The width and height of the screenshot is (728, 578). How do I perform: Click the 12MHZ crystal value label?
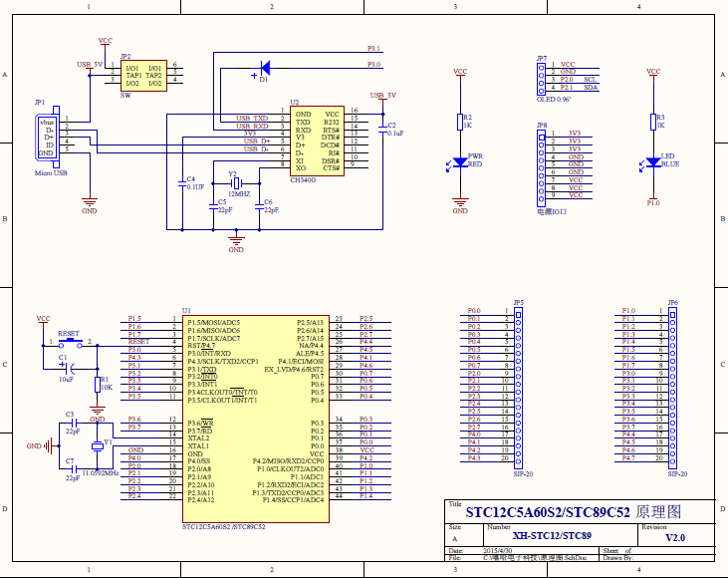click(x=239, y=193)
